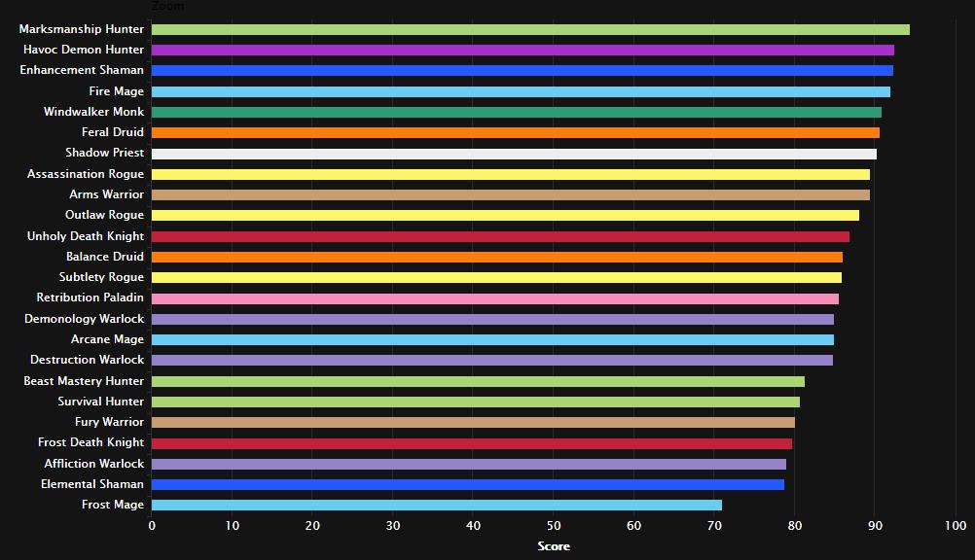Select the Feral Druid orange bar

(516, 133)
